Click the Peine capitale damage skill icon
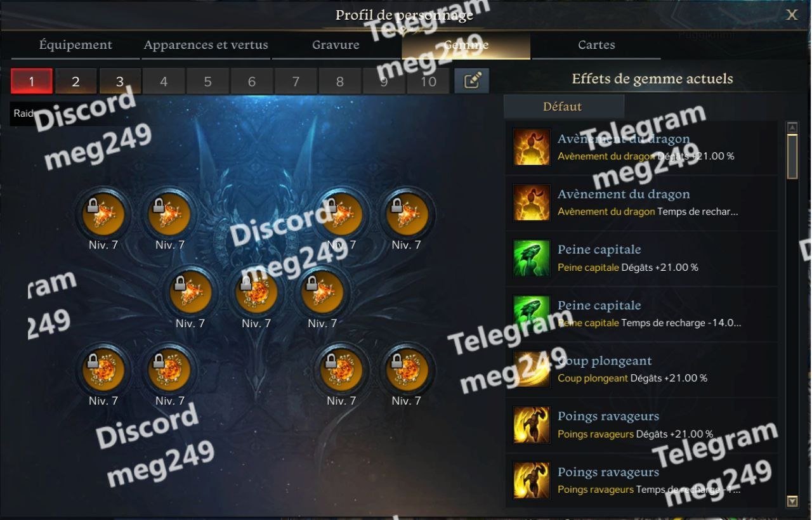 532,258
